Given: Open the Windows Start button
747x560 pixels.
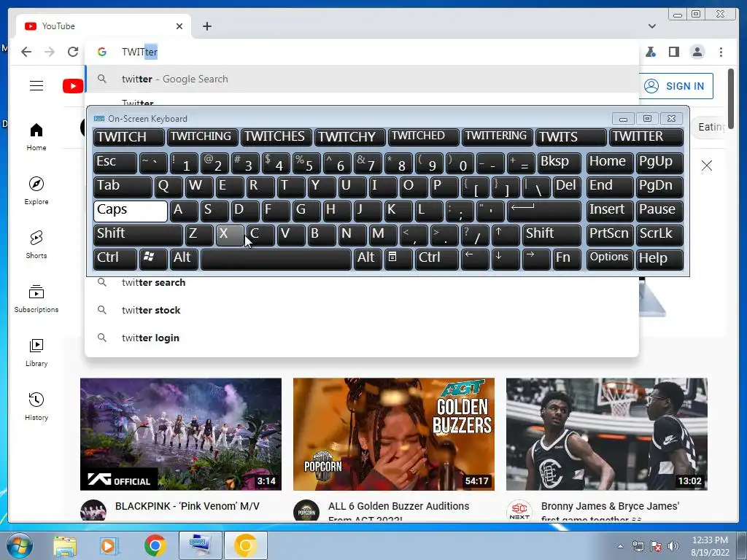Looking at the screenshot, I should coord(19,545).
